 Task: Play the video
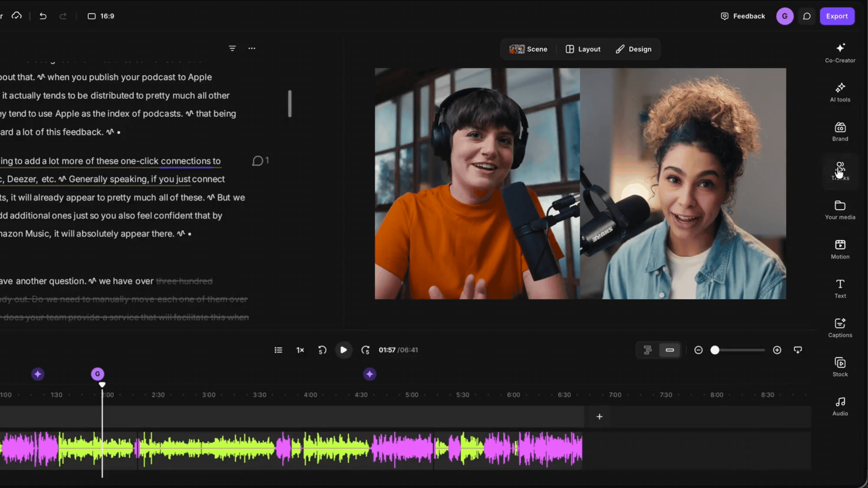click(344, 350)
